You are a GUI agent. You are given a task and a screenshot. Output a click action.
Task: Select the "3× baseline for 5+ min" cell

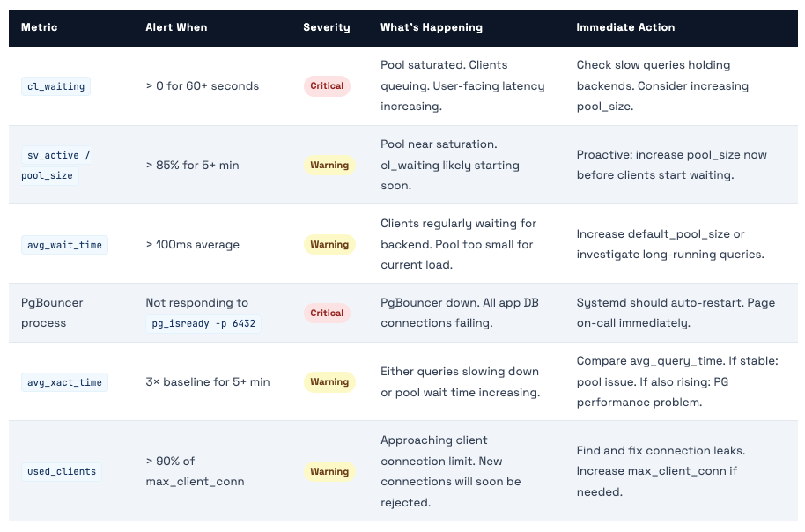[x=208, y=382]
